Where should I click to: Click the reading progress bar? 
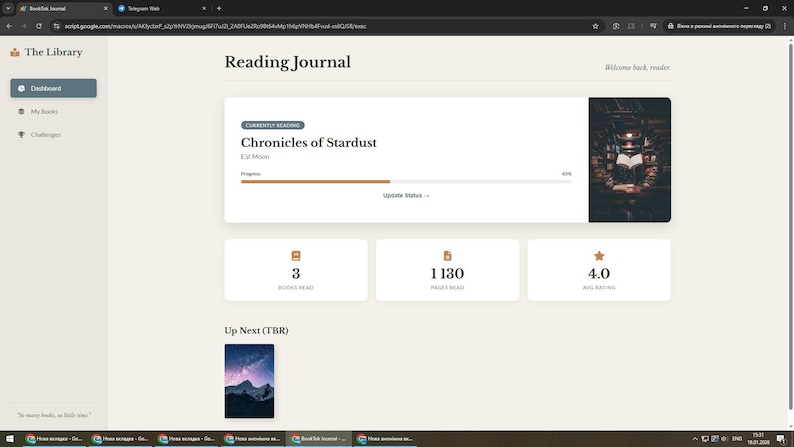pyautogui.click(x=406, y=181)
